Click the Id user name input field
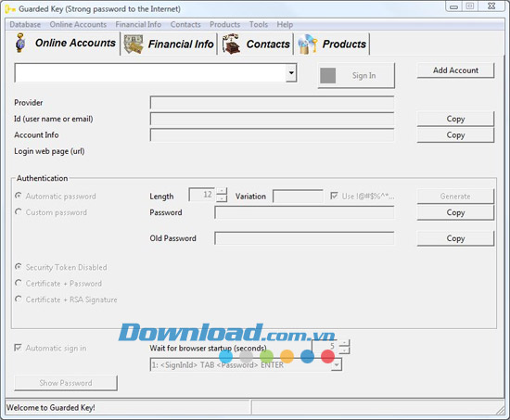Image resolution: width=510 pixels, height=420 pixels. pos(272,119)
